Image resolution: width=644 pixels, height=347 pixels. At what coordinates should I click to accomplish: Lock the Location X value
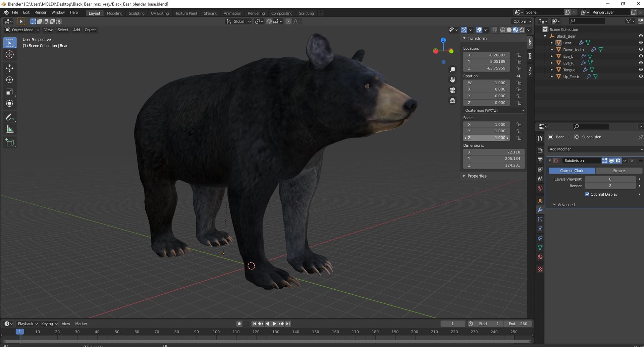tap(519, 55)
